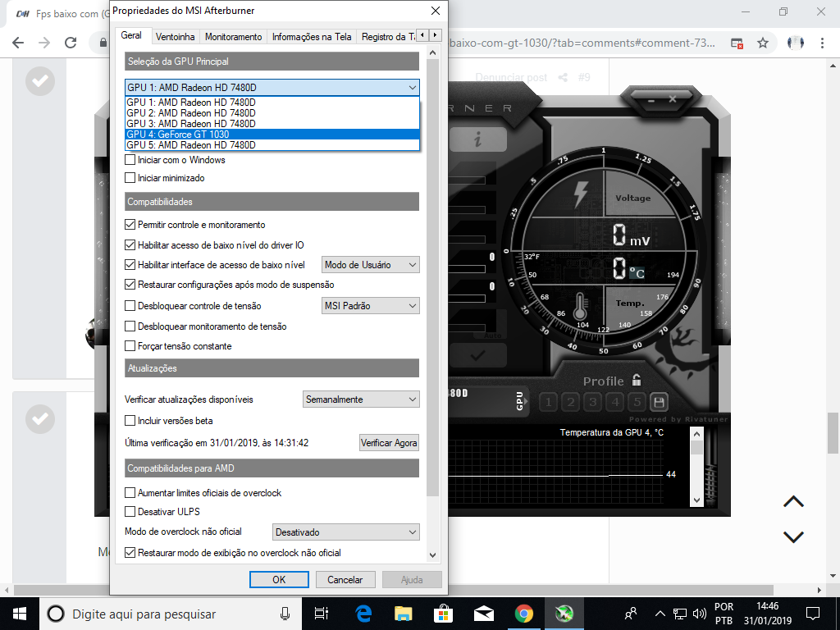Open Task View on taskbar
Screen dimensions: 840x630
tap(322, 614)
